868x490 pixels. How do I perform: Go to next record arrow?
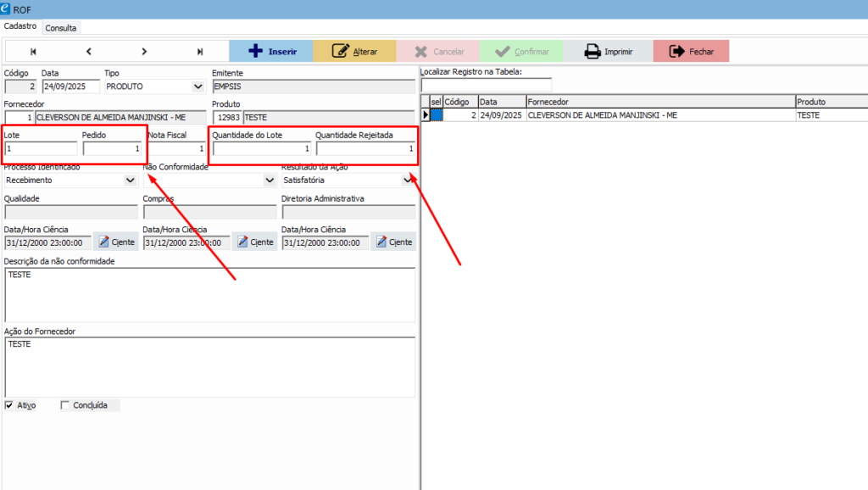pyautogui.click(x=145, y=52)
